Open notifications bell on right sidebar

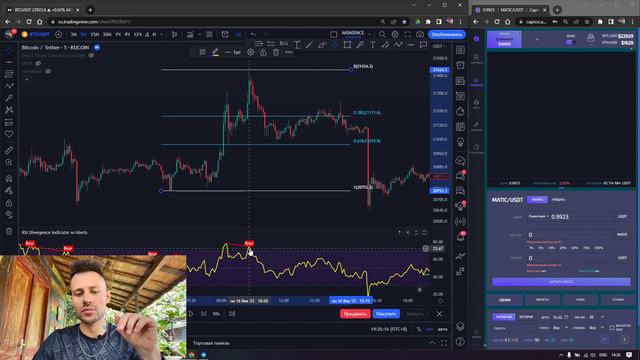click(x=460, y=237)
